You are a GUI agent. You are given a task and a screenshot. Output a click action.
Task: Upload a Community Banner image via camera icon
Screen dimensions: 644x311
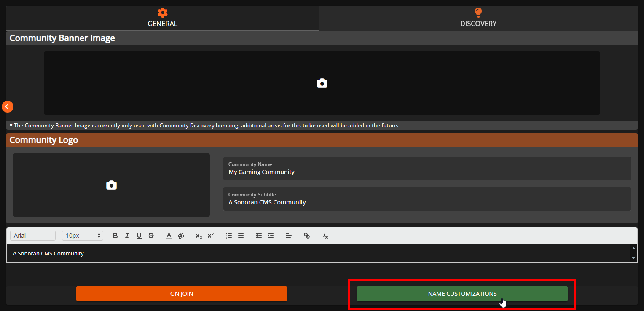pos(322,83)
